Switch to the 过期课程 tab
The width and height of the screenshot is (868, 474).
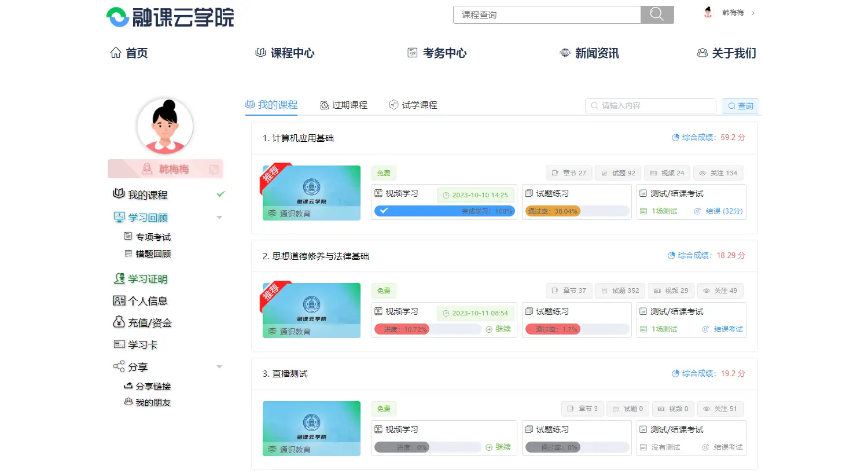point(344,105)
